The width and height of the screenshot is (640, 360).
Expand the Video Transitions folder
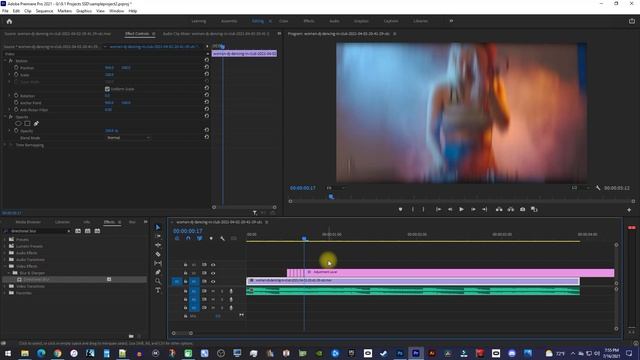coord(5,286)
